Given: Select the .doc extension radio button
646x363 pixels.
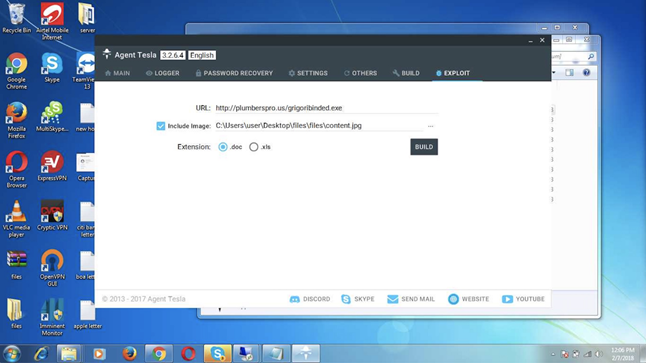Looking at the screenshot, I should point(223,147).
